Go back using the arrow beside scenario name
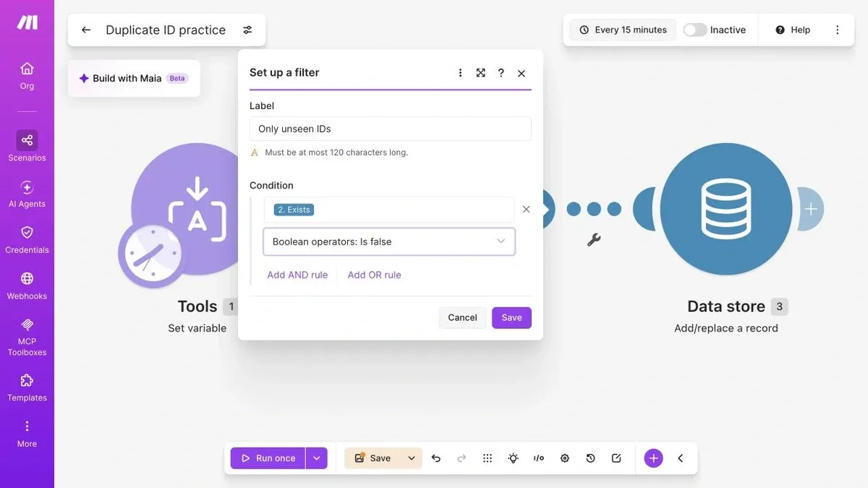 click(x=86, y=30)
